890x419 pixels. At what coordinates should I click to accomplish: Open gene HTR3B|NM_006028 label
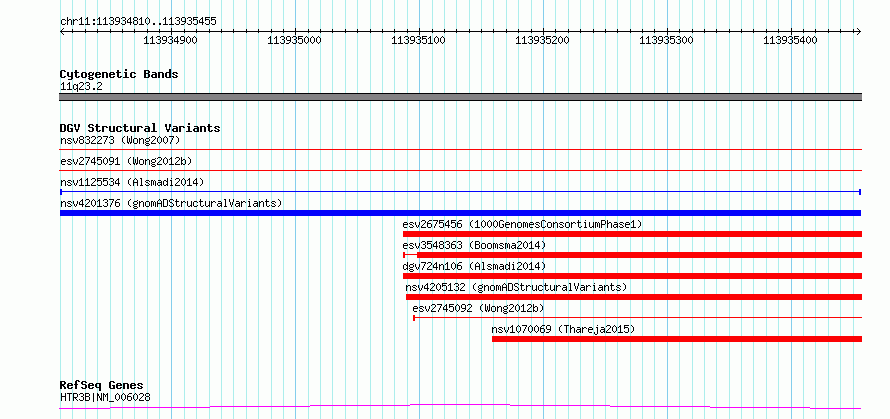105,397
